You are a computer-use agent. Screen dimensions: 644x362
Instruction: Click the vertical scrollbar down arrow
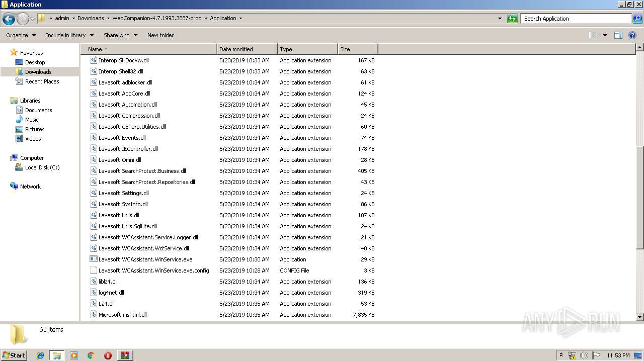tap(639, 317)
